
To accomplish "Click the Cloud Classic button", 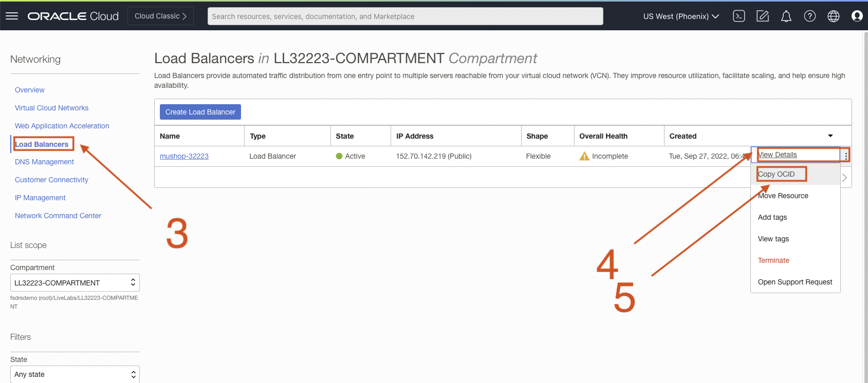I will [160, 16].
